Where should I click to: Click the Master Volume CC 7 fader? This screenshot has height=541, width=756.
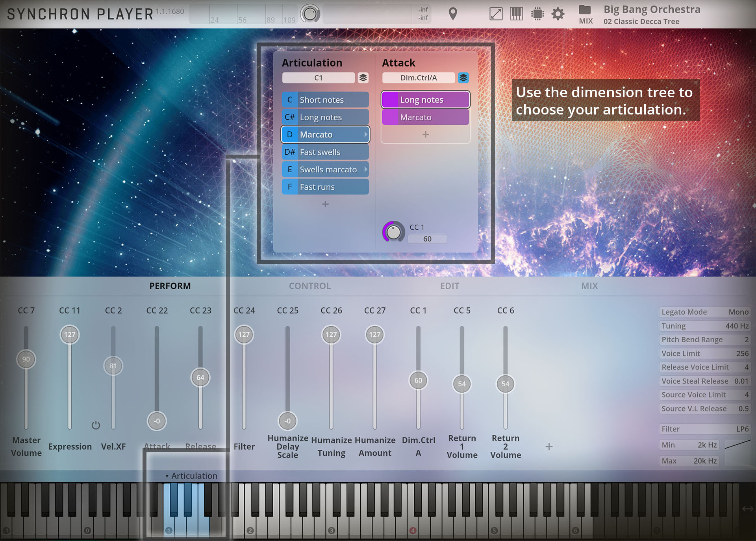26,359
